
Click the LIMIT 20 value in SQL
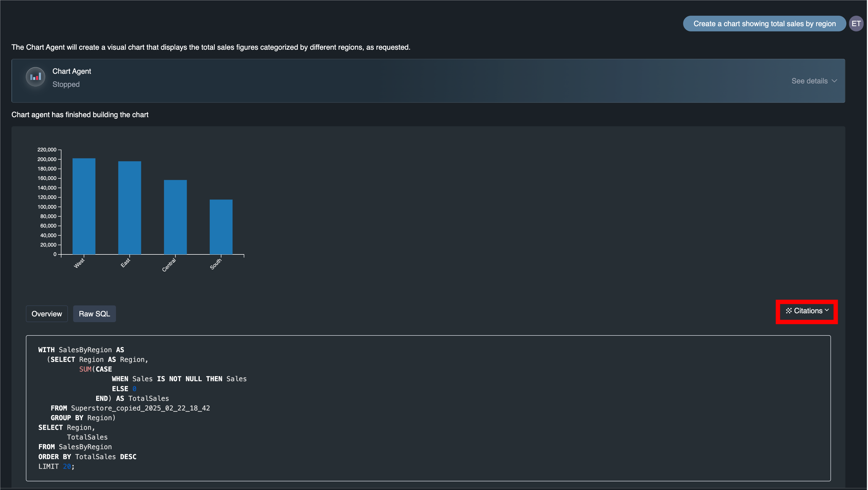67,467
